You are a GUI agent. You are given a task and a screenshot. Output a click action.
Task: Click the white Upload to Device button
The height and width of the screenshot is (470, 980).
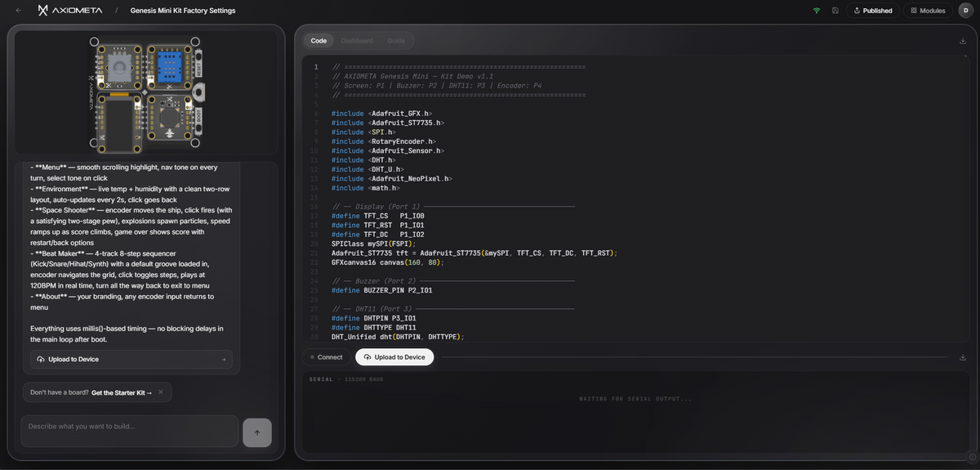[394, 357]
